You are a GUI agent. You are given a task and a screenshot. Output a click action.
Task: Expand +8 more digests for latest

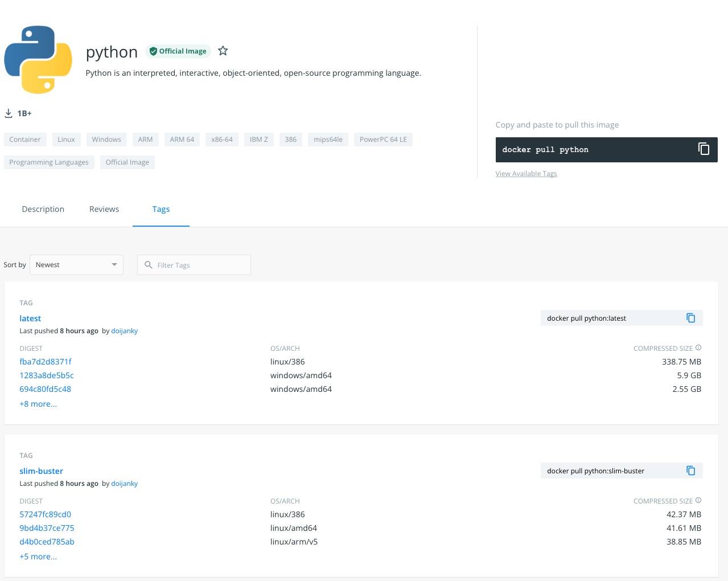(x=38, y=404)
